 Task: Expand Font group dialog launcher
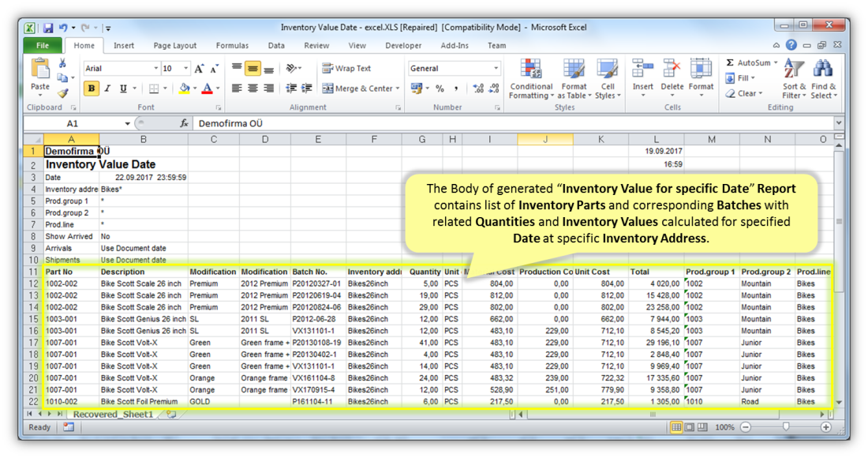pos(218,108)
